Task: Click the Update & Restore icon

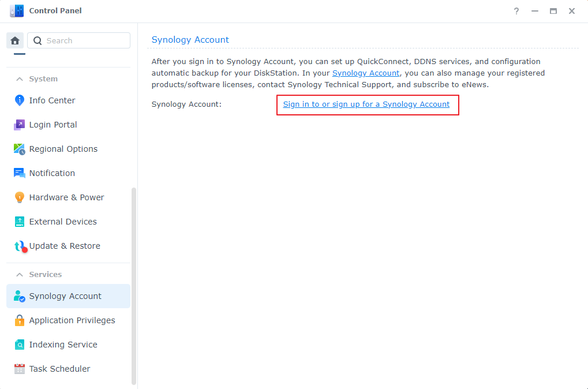Action: tap(20, 246)
